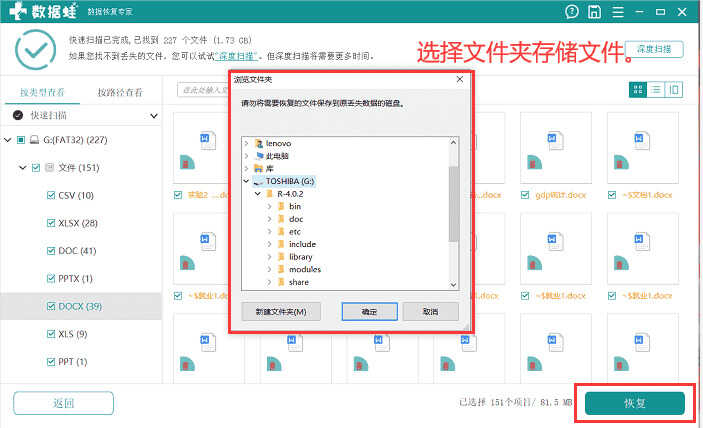Screen dimensions: 703x428
Task: Uncheck the DOCX (39) checkbox
Action: coord(51,307)
